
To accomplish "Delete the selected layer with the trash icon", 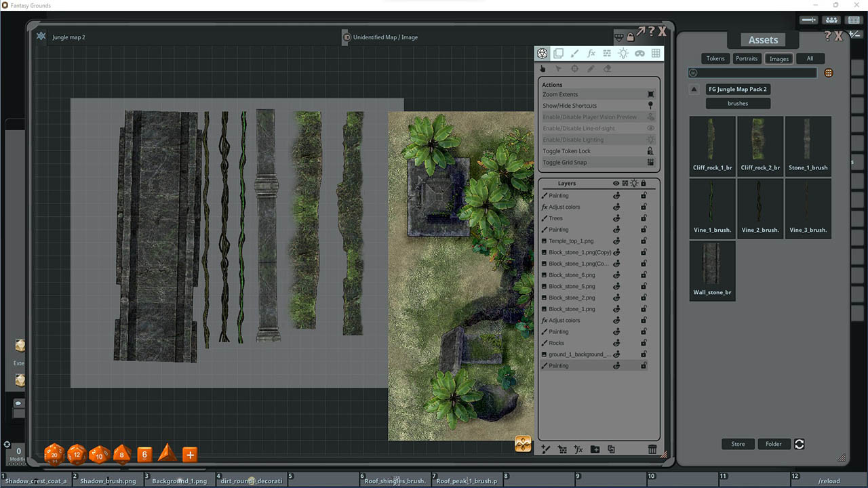I will click(x=652, y=449).
